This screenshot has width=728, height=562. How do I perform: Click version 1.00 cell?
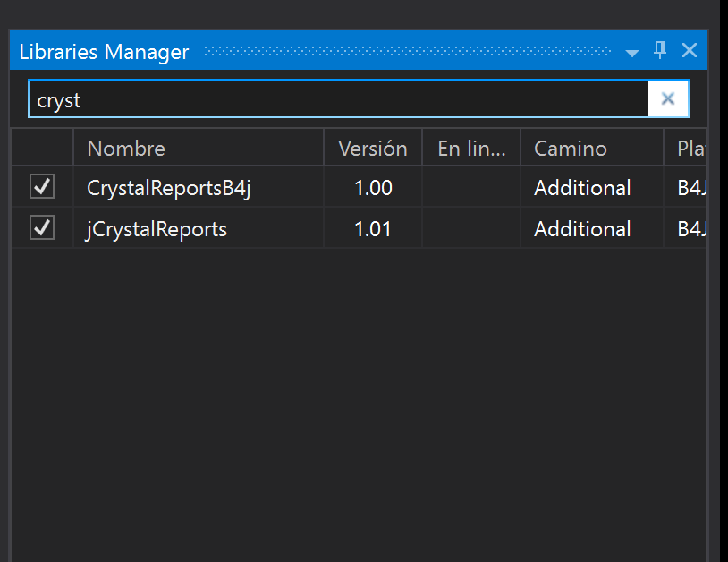[373, 188]
